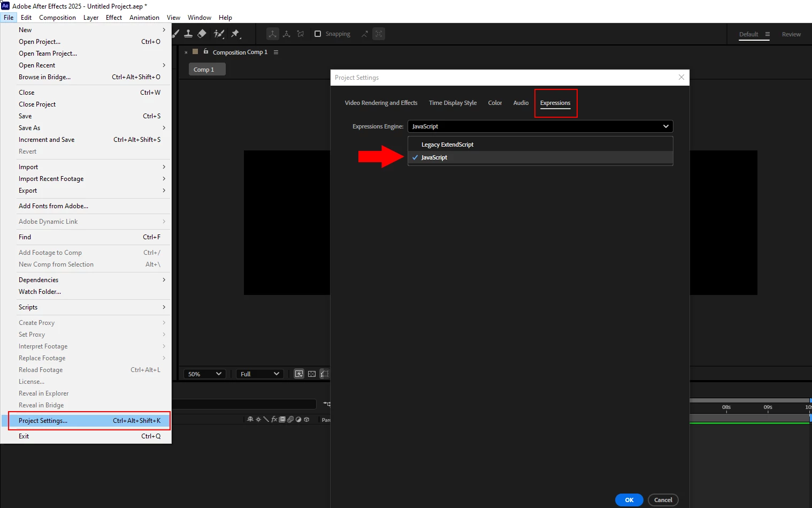Choose Legacy ExtendScript engine option

540,145
